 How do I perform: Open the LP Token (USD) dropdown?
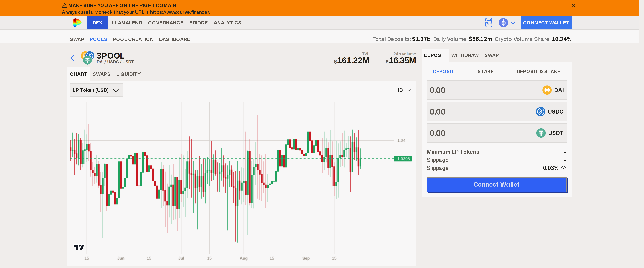tap(96, 90)
